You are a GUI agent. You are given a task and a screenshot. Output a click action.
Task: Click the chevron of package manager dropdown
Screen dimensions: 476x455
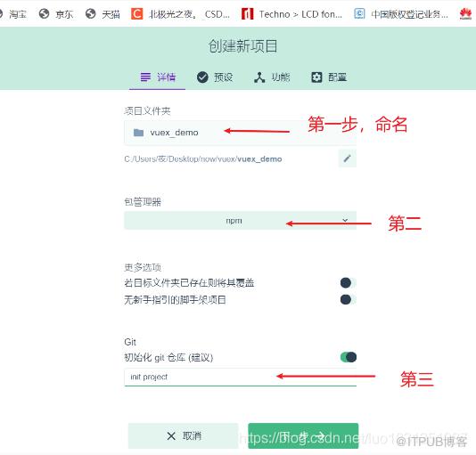tap(345, 220)
